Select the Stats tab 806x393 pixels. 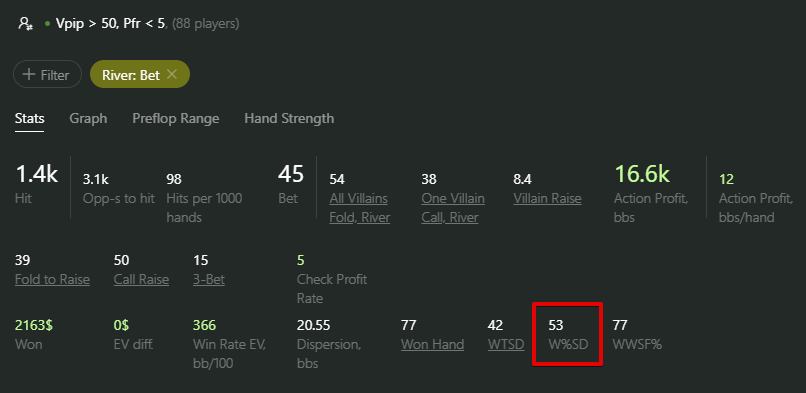(x=29, y=118)
